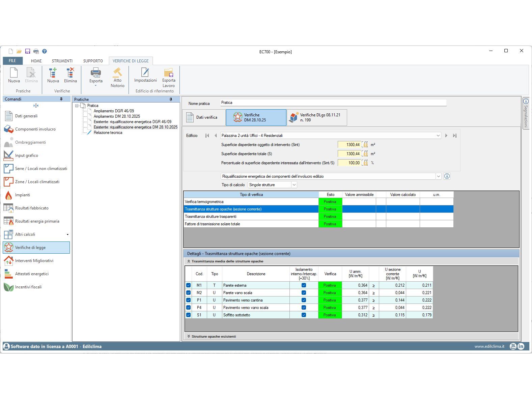The image size is (532, 399).
Task: Open Attestati energetici command
Action: pyautogui.click(x=36, y=274)
